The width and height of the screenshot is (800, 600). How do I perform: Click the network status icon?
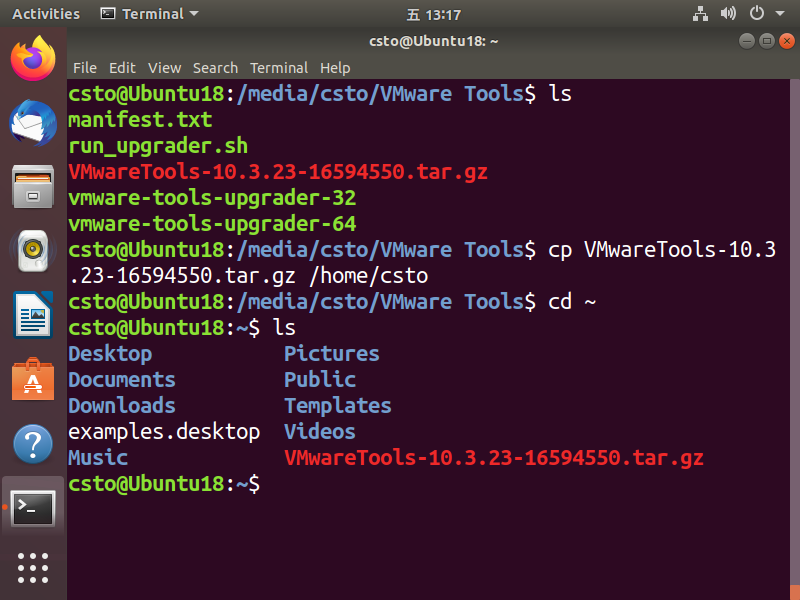(700, 13)
